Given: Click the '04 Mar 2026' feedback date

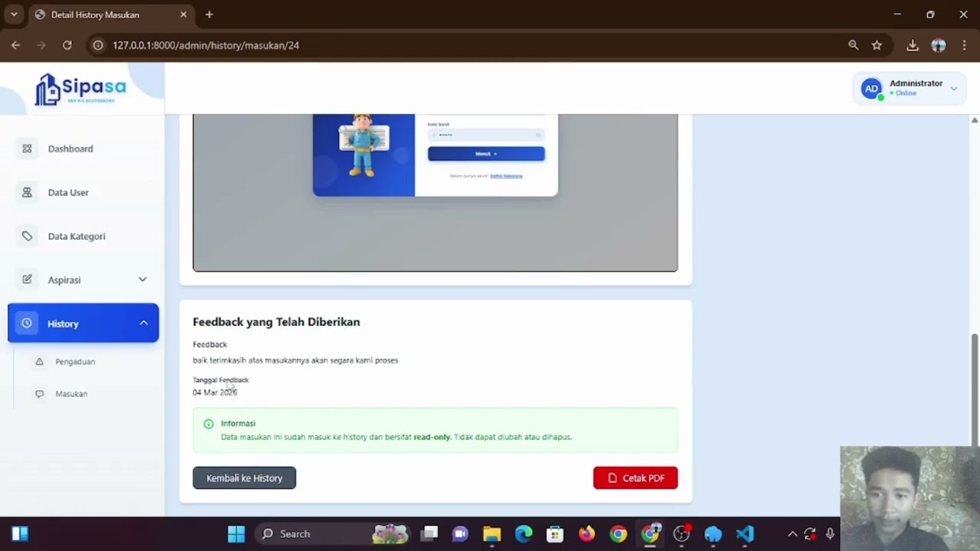Looking at the screenshot, I should (x=215, y=392).
